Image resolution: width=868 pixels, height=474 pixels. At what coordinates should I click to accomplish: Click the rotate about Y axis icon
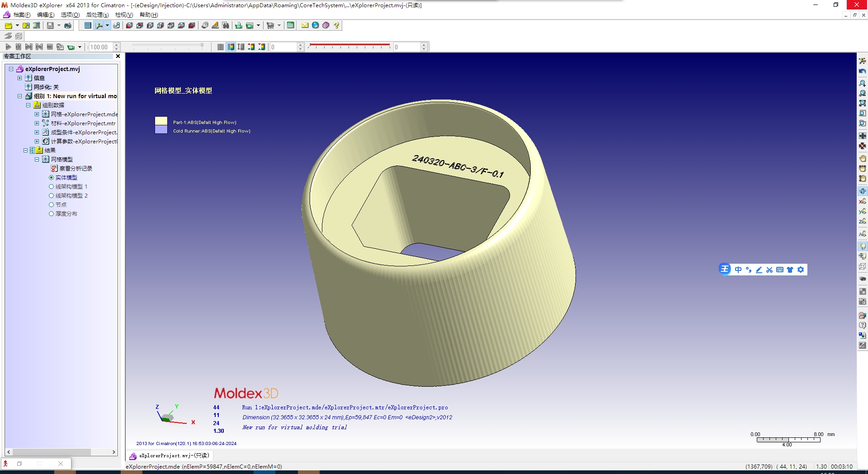(x=863, y=211)
